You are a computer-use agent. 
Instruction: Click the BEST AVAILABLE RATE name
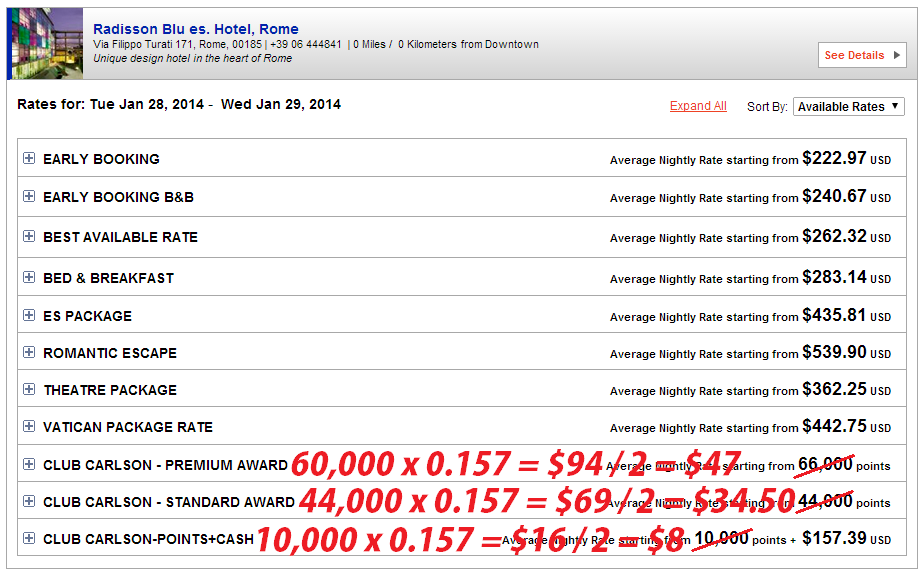tap(120, 237)
